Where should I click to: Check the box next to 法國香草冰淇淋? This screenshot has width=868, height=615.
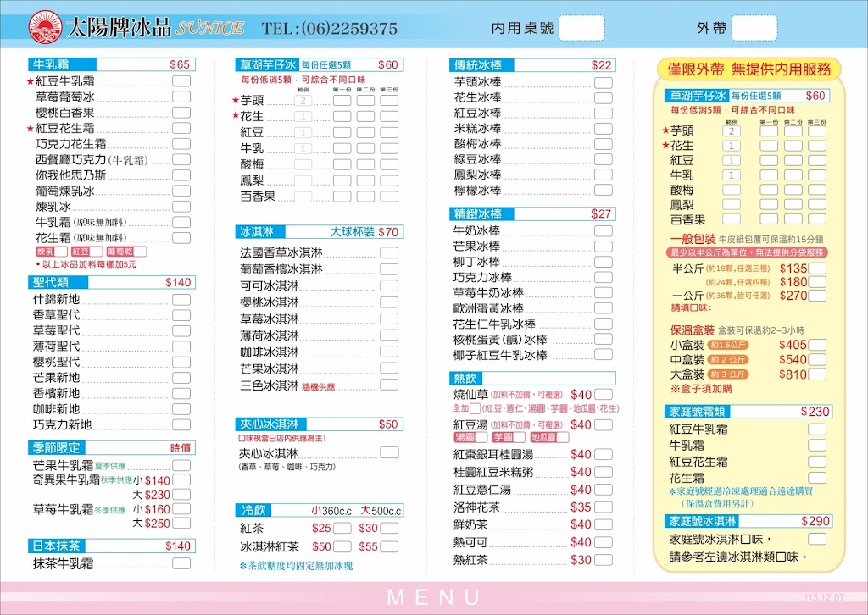click(x=389, y=253)
